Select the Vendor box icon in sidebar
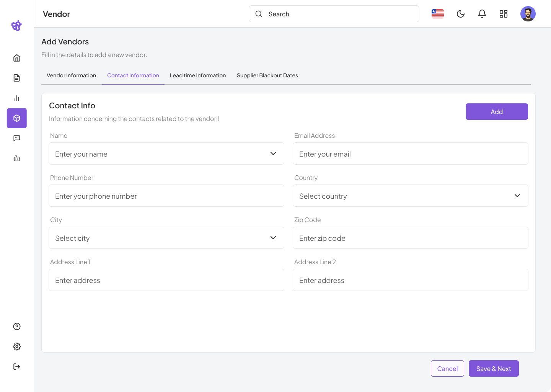This screenshot has height=392, width=551. [x=17, y=118]
